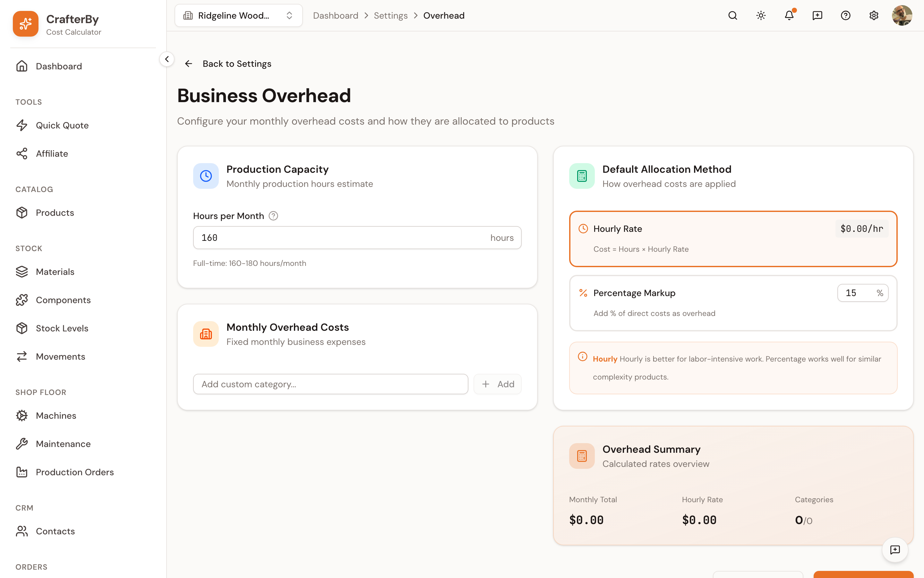Screen dimensions: 924x578
Task: Click the info icon in the hint box
Action: click(583, 356)
